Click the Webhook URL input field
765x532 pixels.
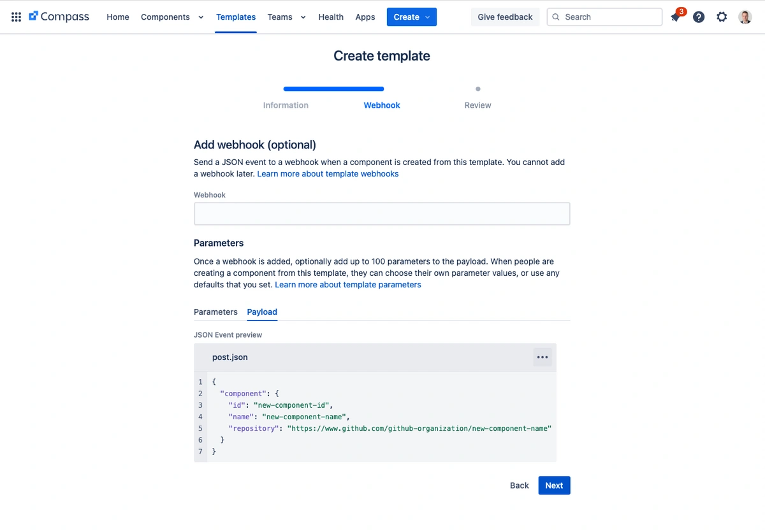click(382, 214)
